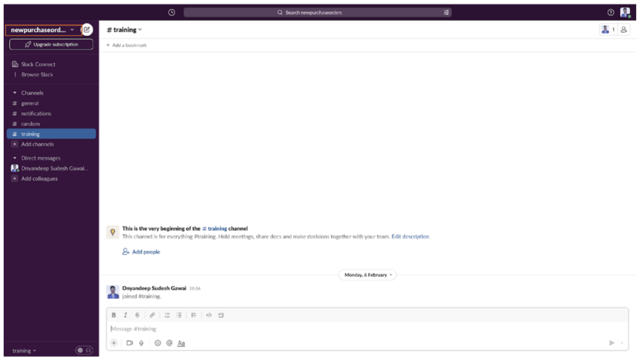Open the Monday, 6 February date dropdown
The image size is (643, 364).
(x=367, y=275)
